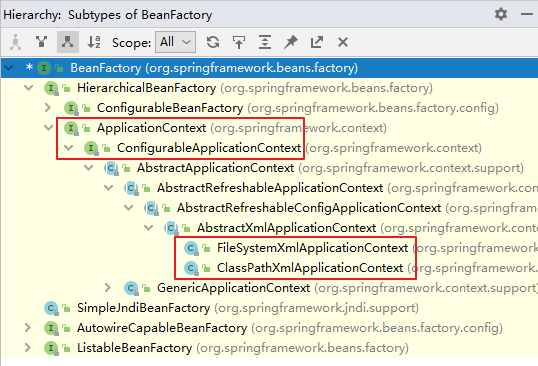Viewport: 538px width, 366px height.
Task: Select the Class Hierarchy view icon
Action: [x=15, y=42]
